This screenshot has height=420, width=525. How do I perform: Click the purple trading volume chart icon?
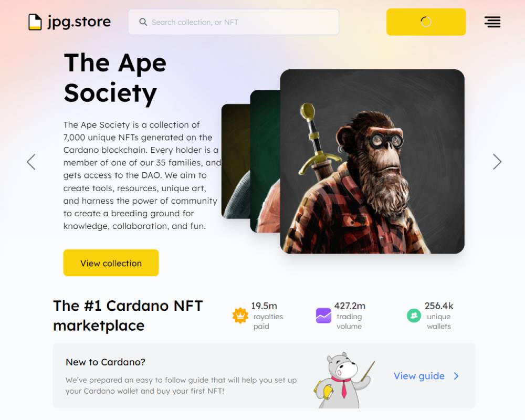click(323, 316)
